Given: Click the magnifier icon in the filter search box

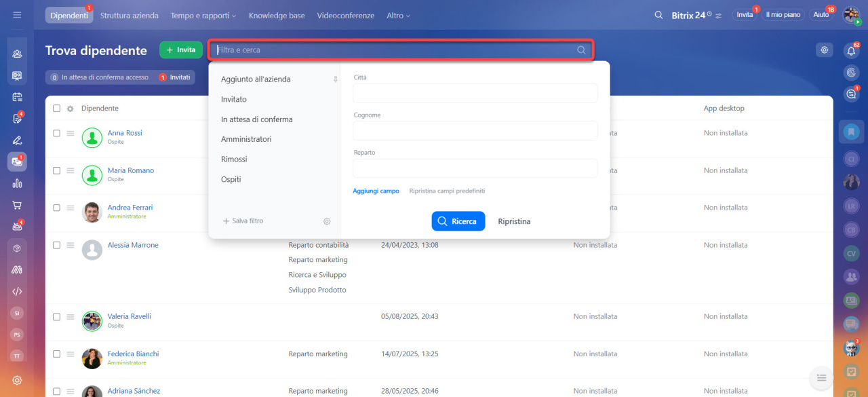Looking at the screenshot, I should (581, 50).
